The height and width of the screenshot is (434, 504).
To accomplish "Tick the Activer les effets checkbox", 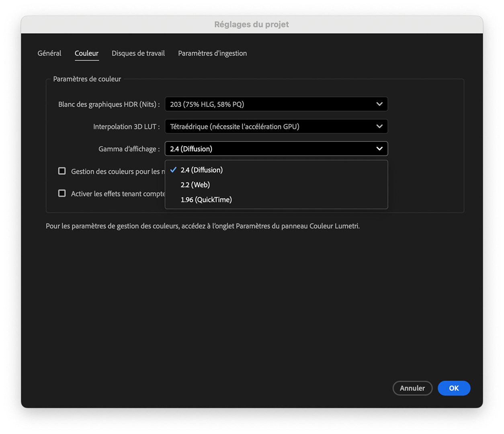I will click(x=62, y=193).
